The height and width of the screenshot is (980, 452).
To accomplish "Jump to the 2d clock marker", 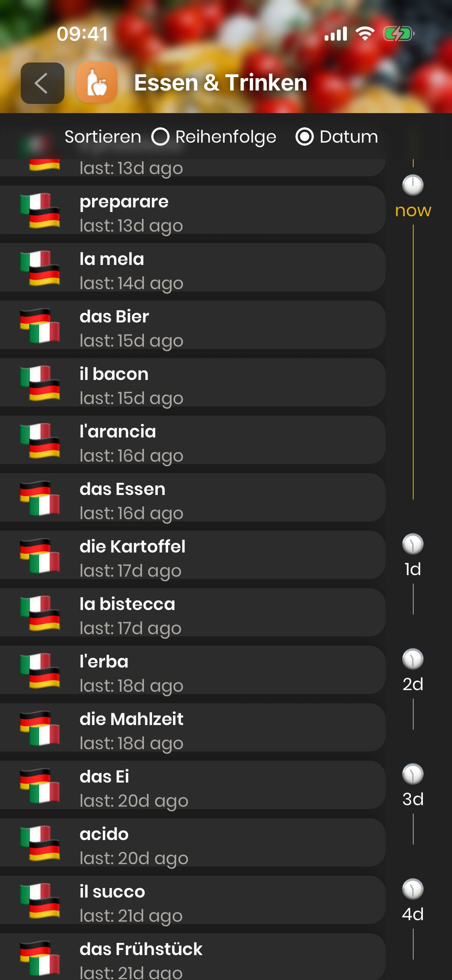I will coord(412,659).
